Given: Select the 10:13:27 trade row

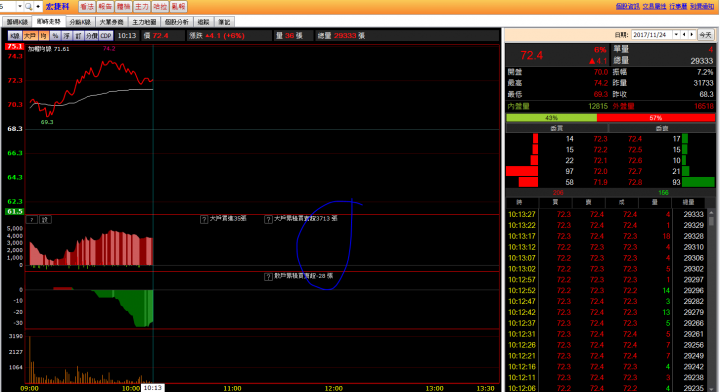Looking at the screenshot, I should [x=606, y=214].
